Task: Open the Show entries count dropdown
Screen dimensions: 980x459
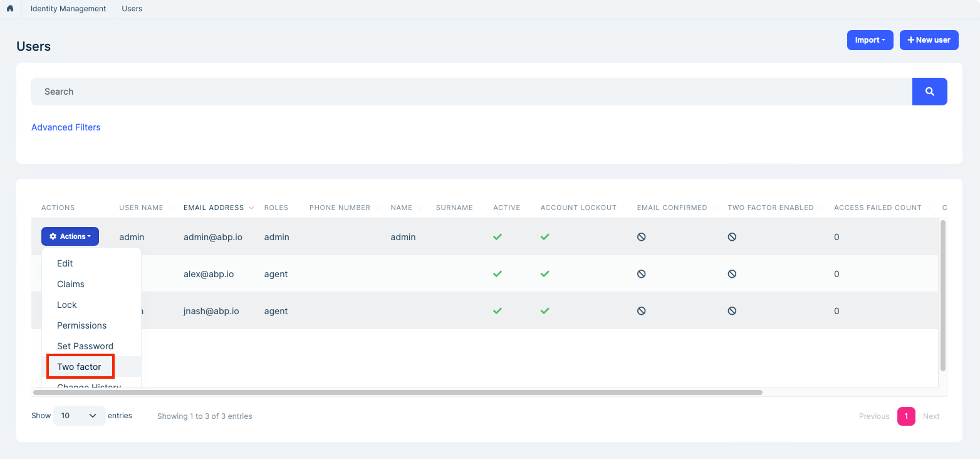Action: point(79,415)
